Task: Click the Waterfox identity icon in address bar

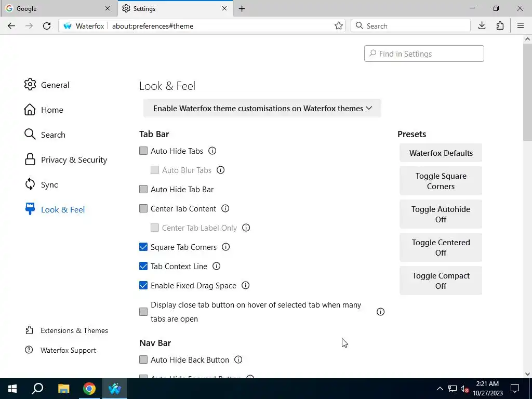Action: coord(68,26)
